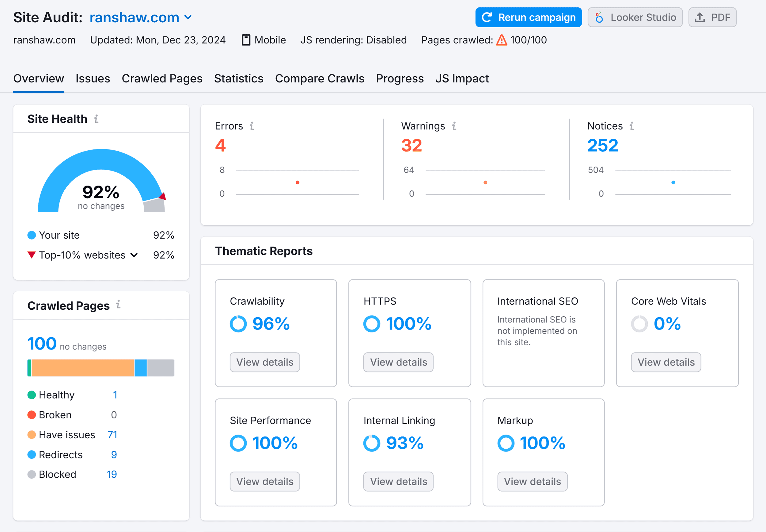View details for Core Web Vitals
This screenshot has height=532, width=766.
tap(666, 362)
